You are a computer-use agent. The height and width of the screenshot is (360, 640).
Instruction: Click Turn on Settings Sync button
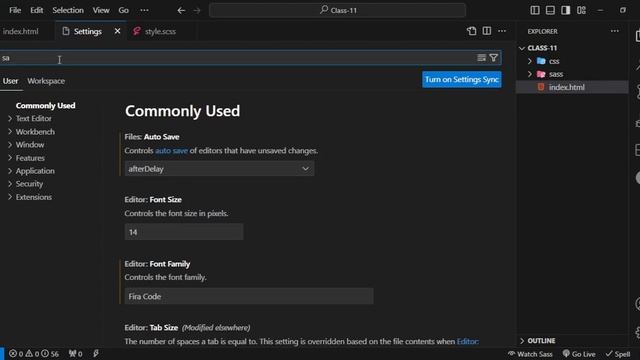click(x=462, y=80)
